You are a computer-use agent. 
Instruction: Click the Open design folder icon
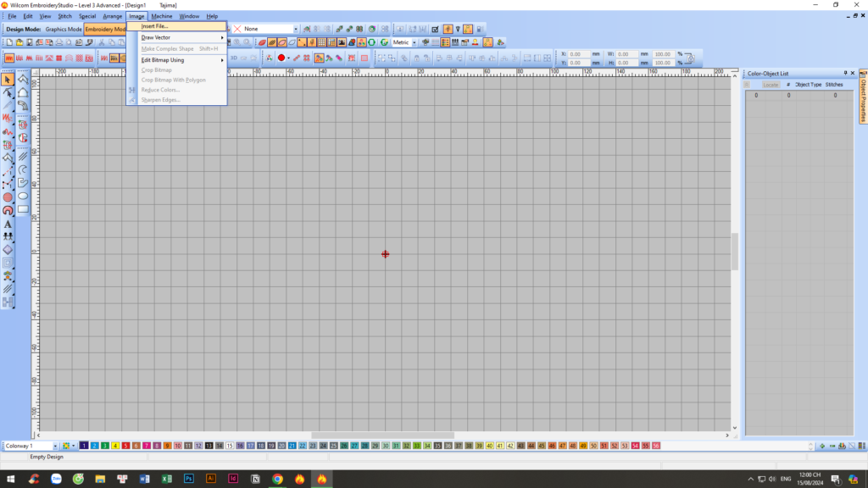coord(19,42)
